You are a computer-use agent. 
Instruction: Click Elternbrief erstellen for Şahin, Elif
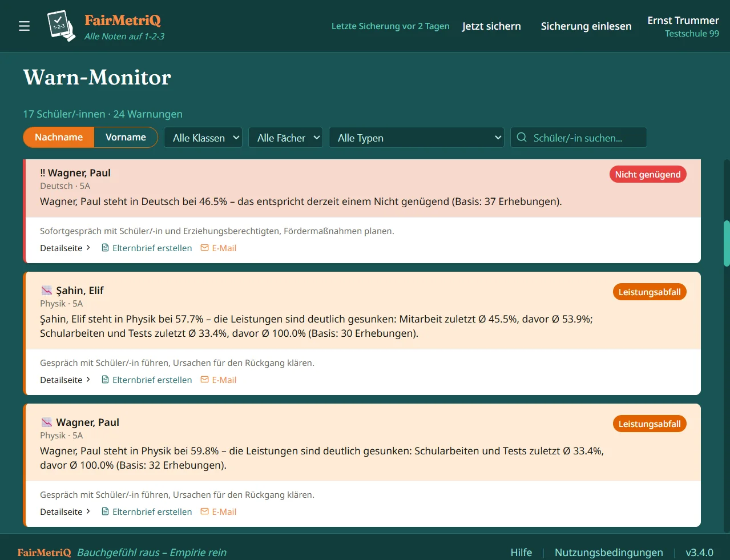147,380
